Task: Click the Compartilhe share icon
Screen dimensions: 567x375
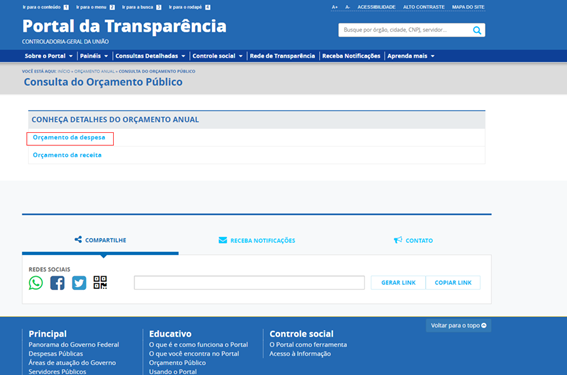Action: coord(78,239)
